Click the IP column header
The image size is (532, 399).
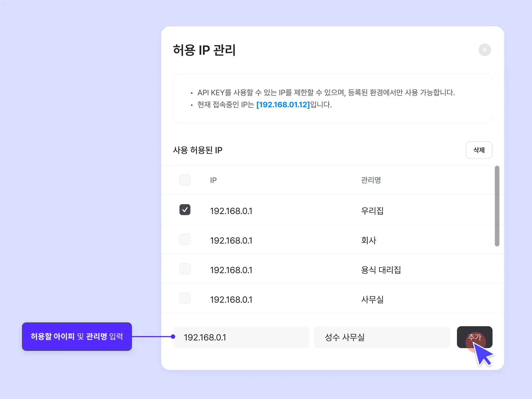[213, 180]
